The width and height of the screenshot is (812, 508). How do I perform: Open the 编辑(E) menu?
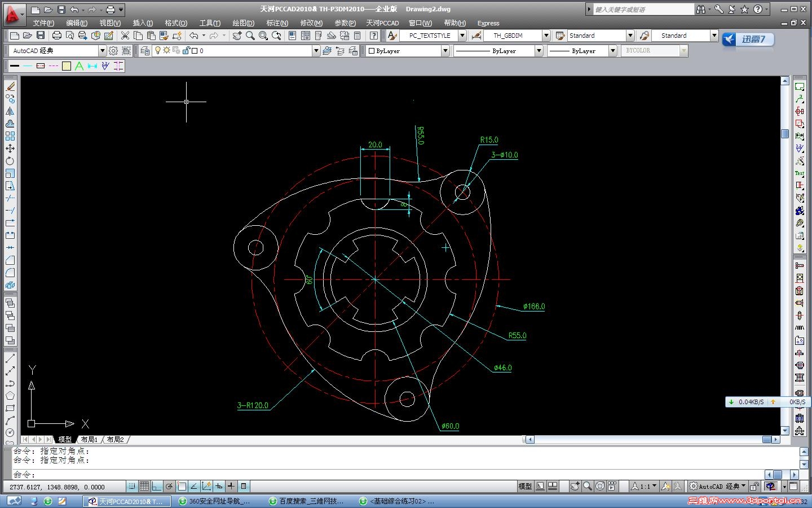[x=77, y=23]
